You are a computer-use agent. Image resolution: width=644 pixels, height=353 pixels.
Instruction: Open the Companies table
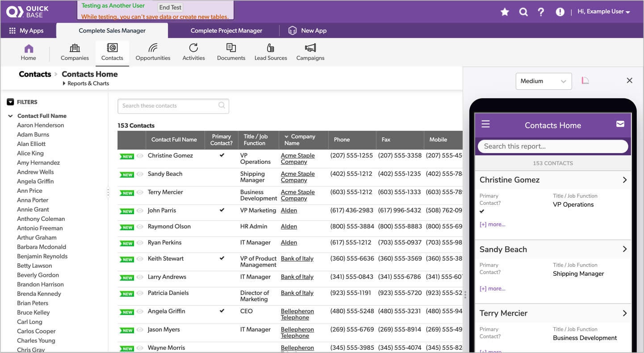click(x=75, y=53)
